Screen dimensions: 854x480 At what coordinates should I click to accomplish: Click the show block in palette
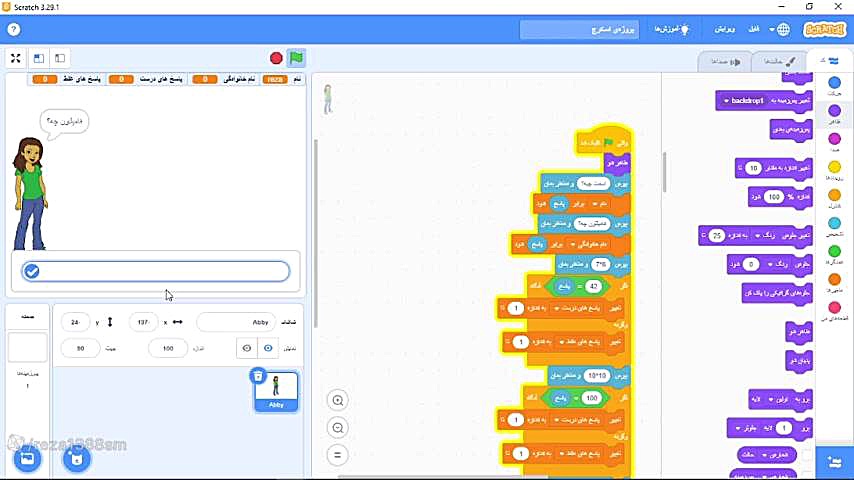pos(799,331)
